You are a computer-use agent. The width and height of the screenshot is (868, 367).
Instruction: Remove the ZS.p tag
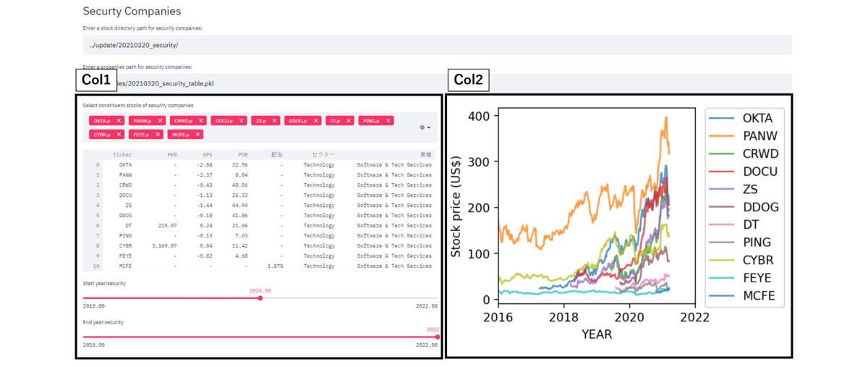coord(275,121)
